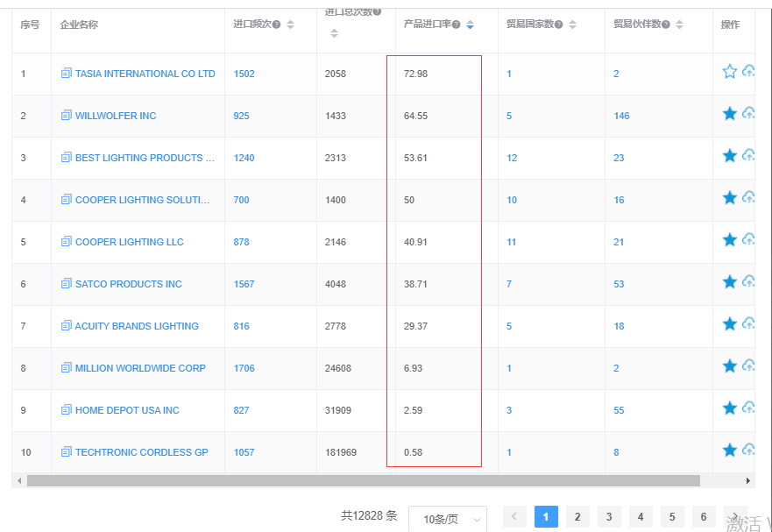The width and height of the screenshot is (772, 532).
Task: Click the help icon next to 贸易伙伴数 header
Action: [666, 25]
